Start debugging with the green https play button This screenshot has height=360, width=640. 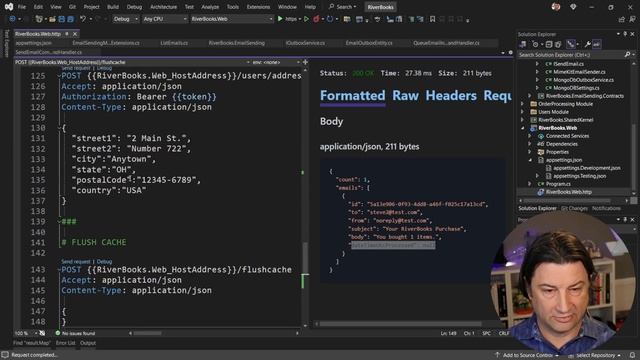point(280,19)
